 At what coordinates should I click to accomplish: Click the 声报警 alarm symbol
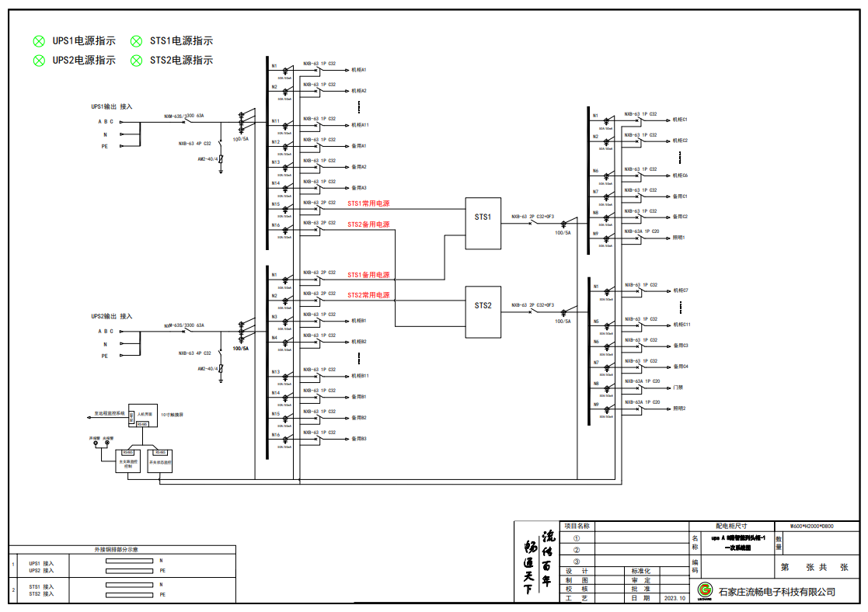pos(96,444)
